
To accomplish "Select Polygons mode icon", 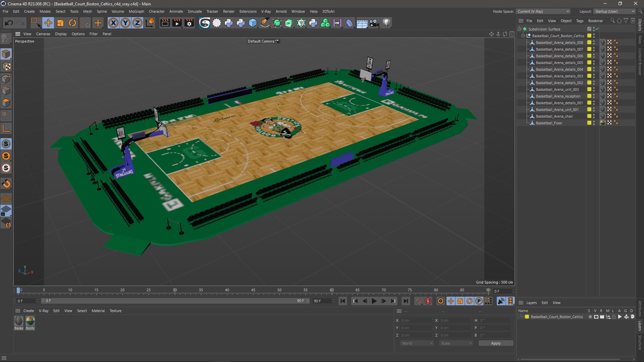I will point(6,103).
